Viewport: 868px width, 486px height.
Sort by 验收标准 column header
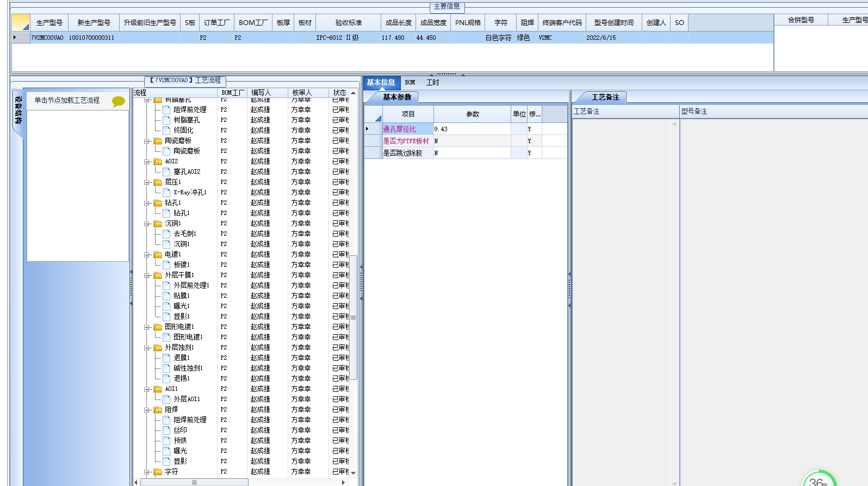(348, 23)
